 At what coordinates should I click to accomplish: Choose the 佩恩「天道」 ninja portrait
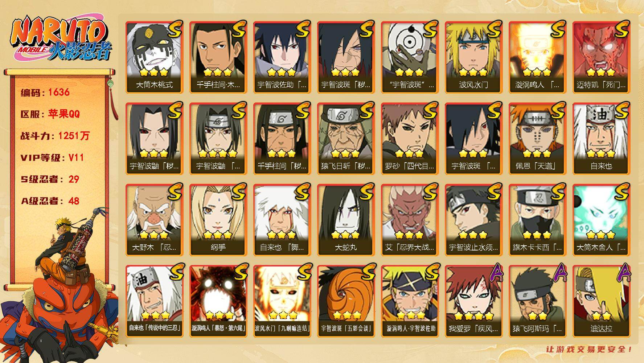(537, 139)
